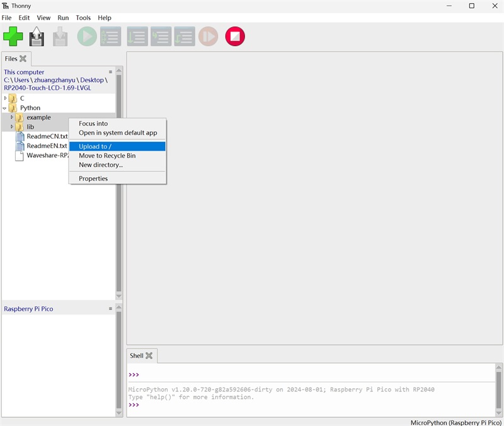Click the C folder icon
Screen dimensions: 504x426
click(13, 98)
